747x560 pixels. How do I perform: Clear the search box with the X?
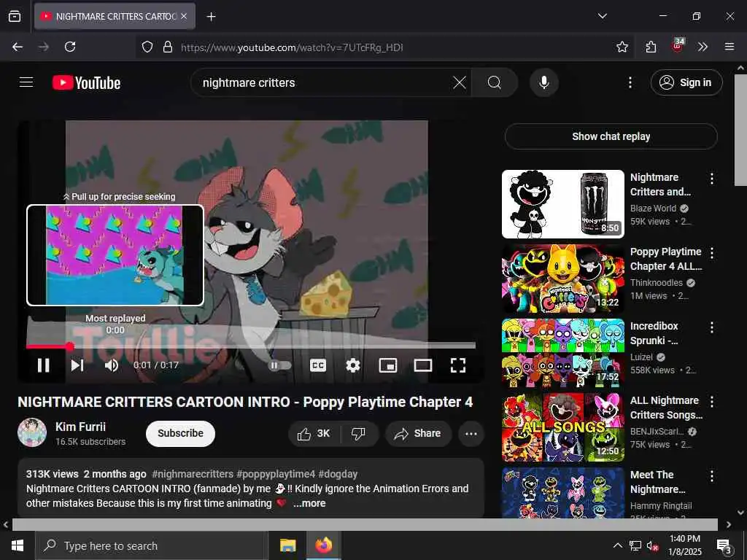[x=460, y=82]
